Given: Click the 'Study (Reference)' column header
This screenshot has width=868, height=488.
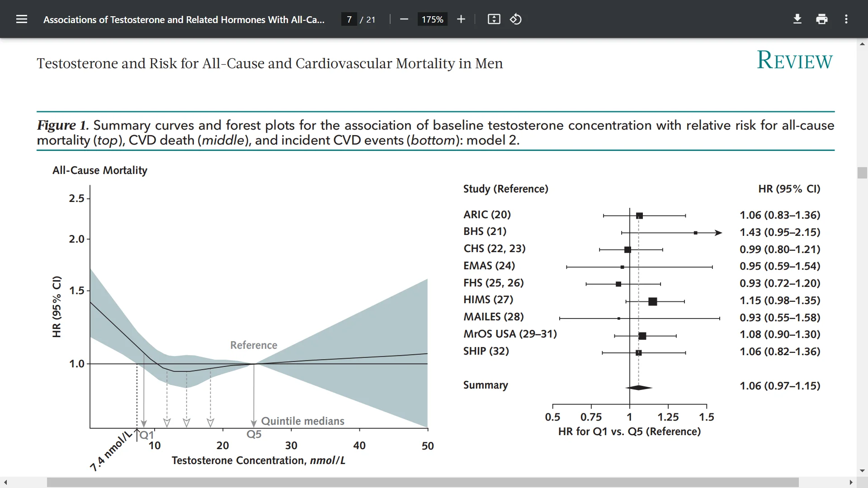Looking at the screenshot, I should pyautogui.click(x=505, y=189).
